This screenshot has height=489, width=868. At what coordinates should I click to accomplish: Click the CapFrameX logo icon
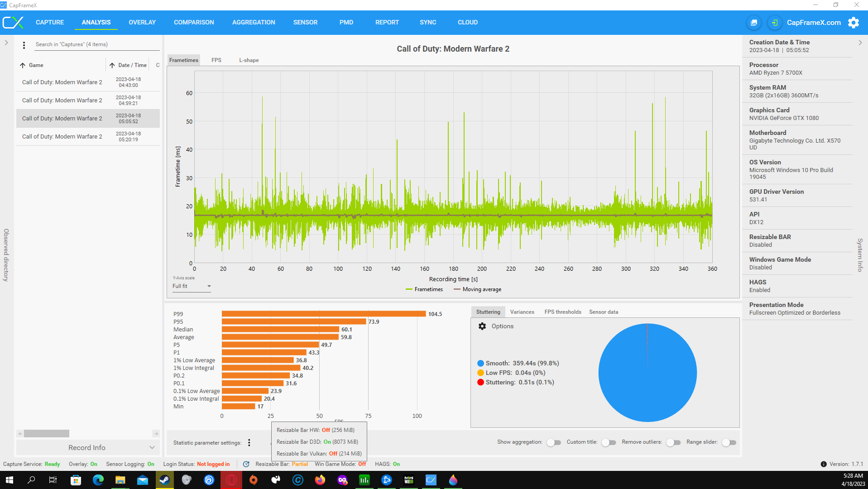[x=13, y=23]
